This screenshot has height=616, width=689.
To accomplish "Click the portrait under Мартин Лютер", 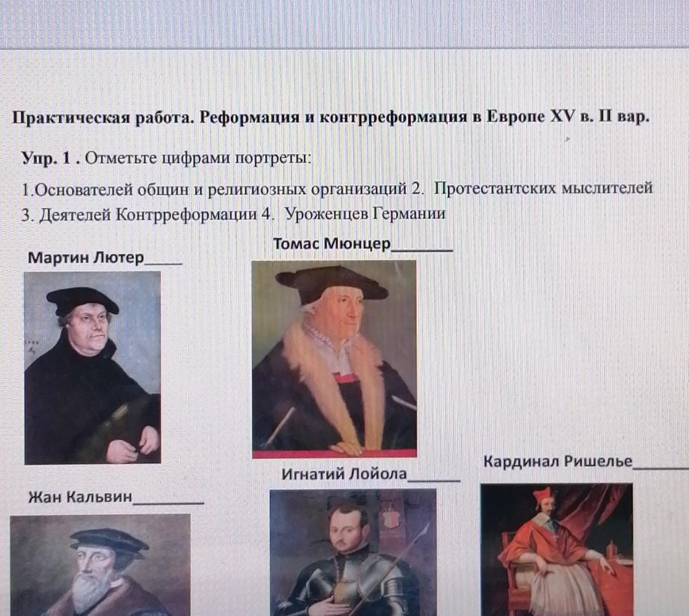I will 92,367.
